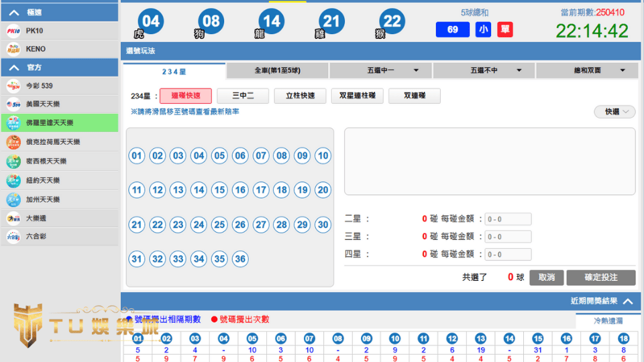The image size is (644, 362).
Task: Open the 五選不中 dropdown
Action: tap(484, 70)
